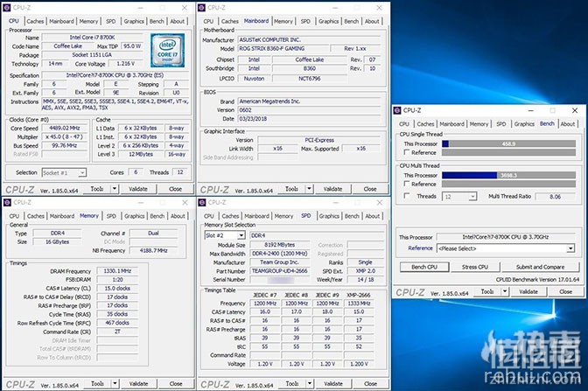
Task: Click the Multi Thread Ratio 8.06 field
Action: [555, 197]
